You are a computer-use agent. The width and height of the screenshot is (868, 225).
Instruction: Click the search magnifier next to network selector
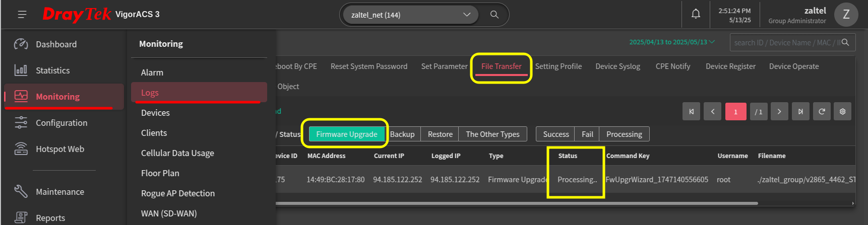click(x=494, y=15)
